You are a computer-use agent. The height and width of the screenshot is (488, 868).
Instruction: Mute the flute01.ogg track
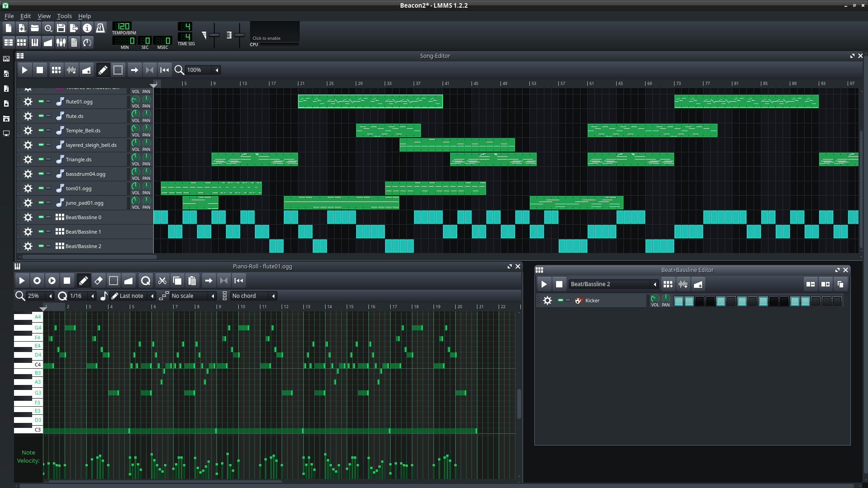pyautogui.click(x=41, y=101)
